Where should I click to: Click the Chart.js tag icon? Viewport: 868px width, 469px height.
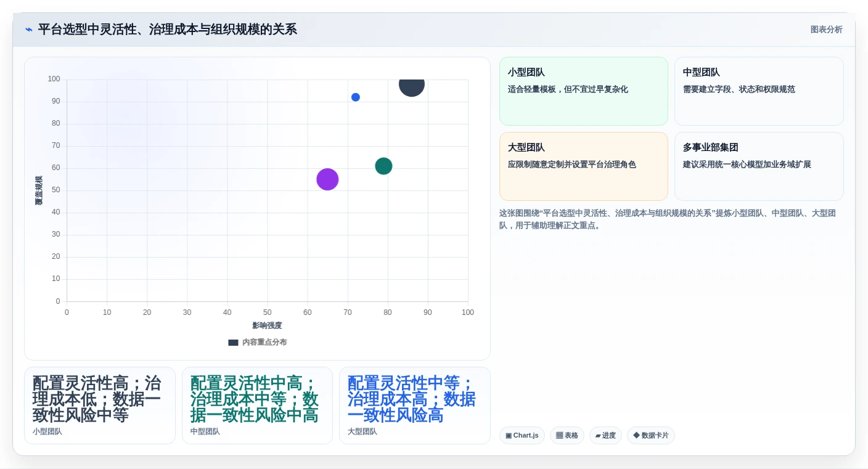(x=509, y=436)
